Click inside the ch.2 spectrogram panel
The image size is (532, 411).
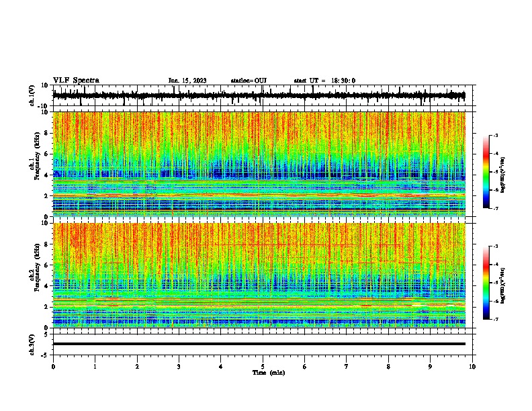click(259, 275)
